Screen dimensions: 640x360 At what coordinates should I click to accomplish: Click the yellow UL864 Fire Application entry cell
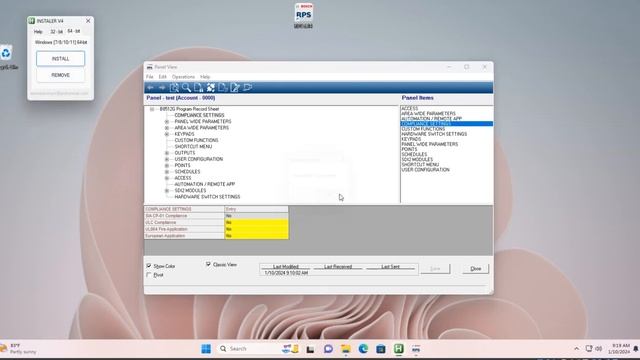[256, 229]
